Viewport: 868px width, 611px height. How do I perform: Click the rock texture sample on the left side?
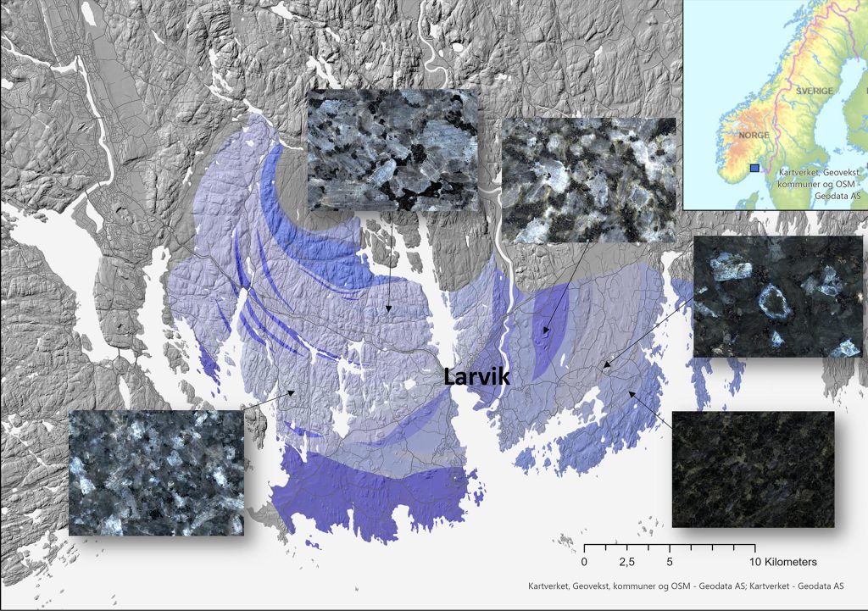tap(157, 475)
